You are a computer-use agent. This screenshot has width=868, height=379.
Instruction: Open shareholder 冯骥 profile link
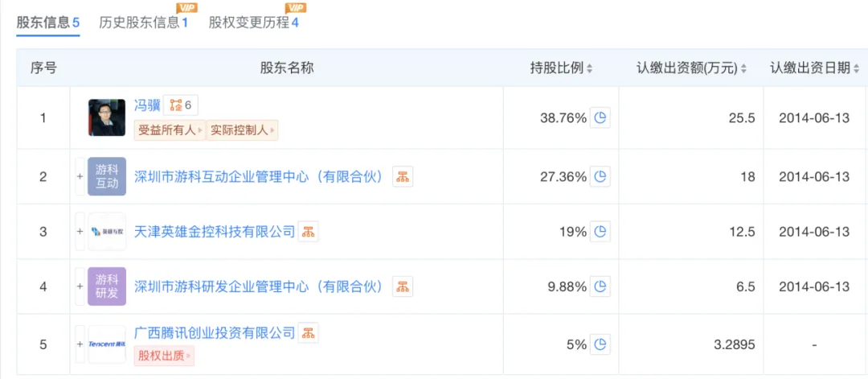(x=147, y=105)
